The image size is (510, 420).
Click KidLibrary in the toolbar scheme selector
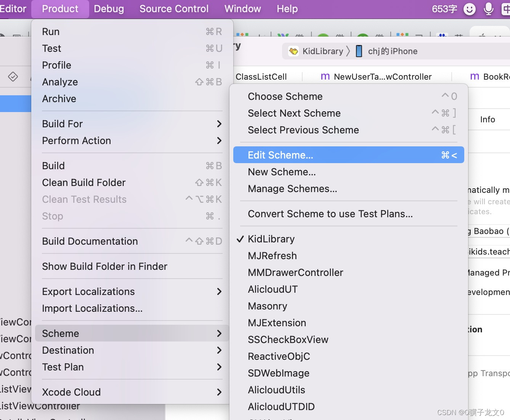(x=322, y=51)
